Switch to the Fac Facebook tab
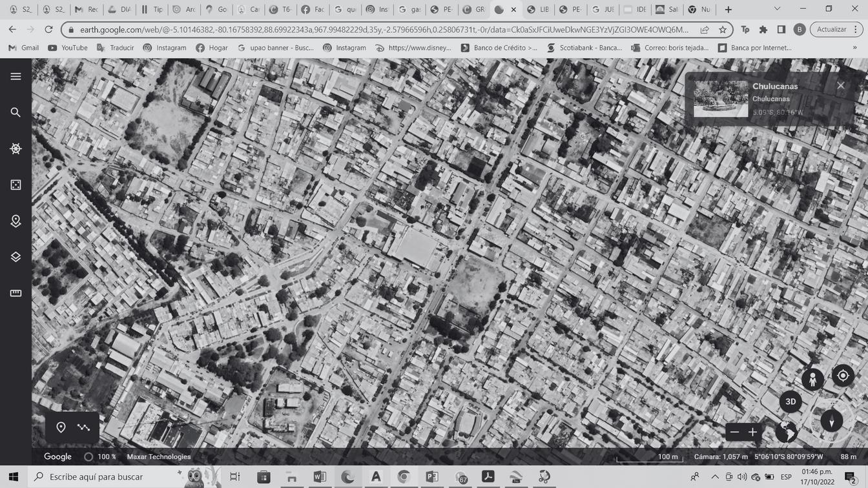The height and width of the screenshot is (488, 868). tap(312, 10)
